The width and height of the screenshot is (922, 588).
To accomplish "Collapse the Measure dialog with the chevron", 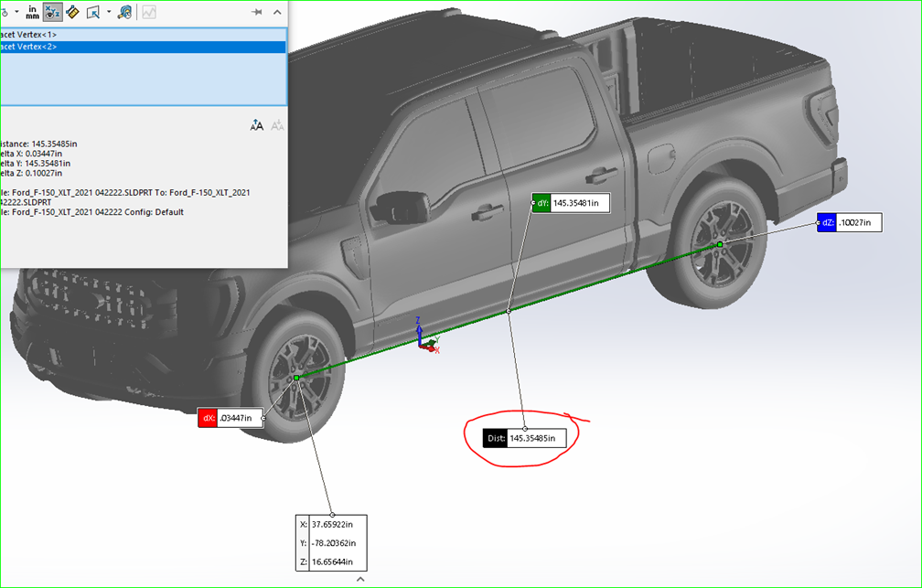I will (x=277, y=12).
